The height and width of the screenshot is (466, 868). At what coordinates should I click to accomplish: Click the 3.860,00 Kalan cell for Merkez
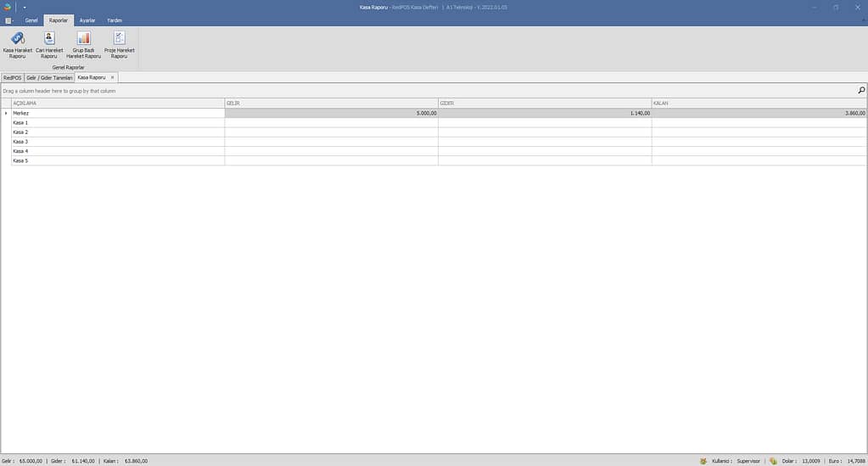[759, 113]
